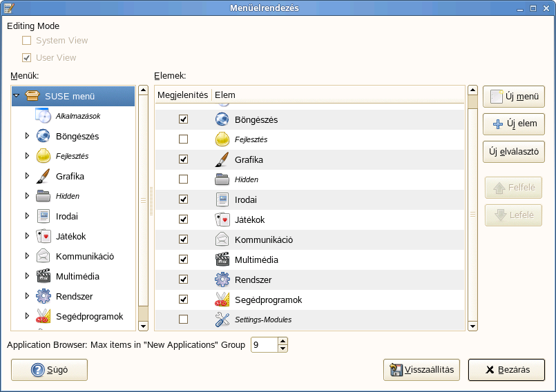
Task: Click the Rendszer gear icon in Elemek list
Action: pos(222,280)
